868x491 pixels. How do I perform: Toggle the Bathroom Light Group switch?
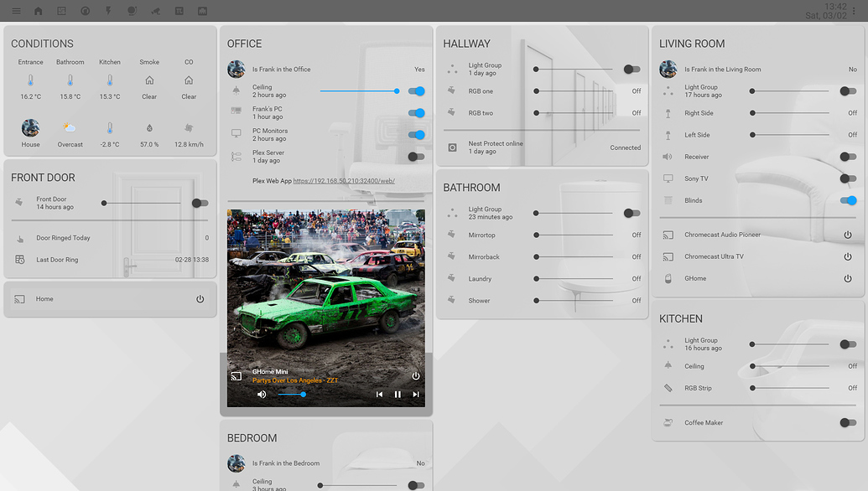click(632, 213)
